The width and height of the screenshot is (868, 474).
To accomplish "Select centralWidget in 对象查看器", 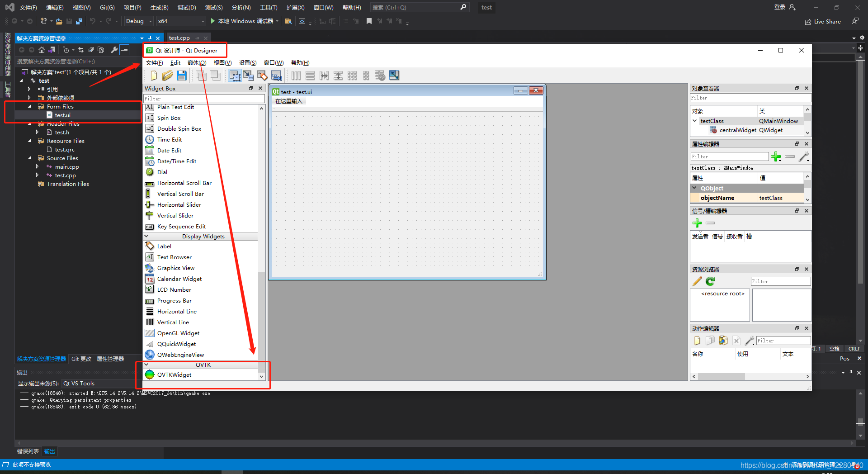I will (737, 130).
